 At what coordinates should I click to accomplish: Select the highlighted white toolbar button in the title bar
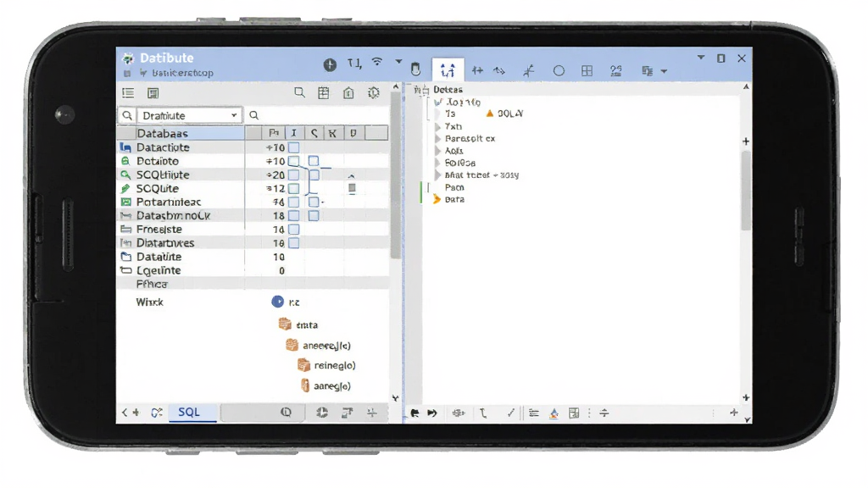(448, 69)
